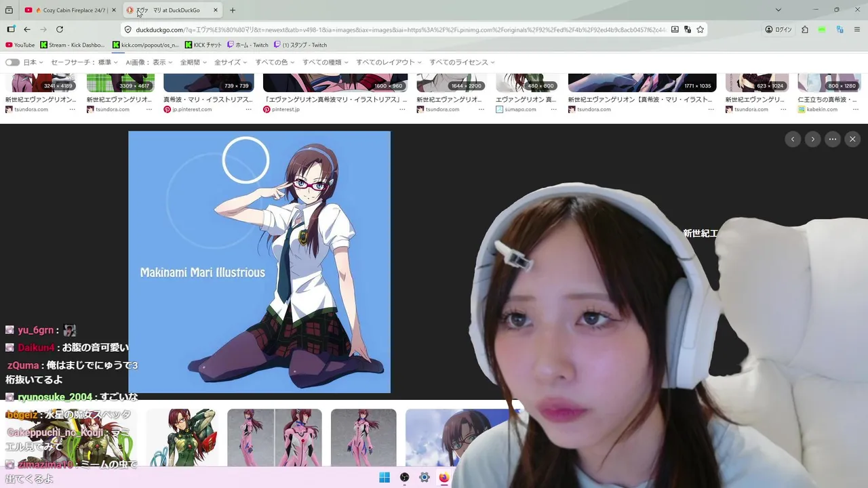
Task: Open YouTube bookmark
Action: point(20,45)
